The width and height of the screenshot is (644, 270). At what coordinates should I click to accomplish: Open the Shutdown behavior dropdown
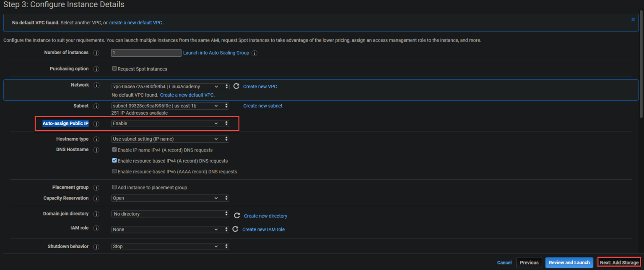(170, 246)
